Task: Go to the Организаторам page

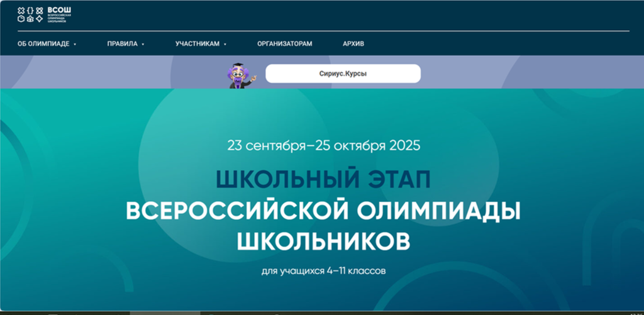Action: pyautogui.click(x=284, y=44)
